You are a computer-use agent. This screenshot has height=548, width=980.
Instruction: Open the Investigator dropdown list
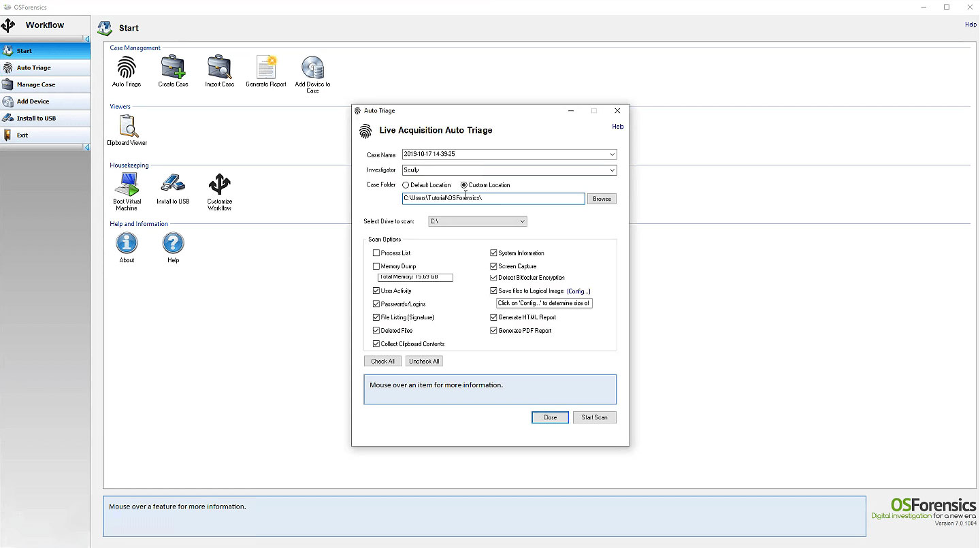point(612,170)
